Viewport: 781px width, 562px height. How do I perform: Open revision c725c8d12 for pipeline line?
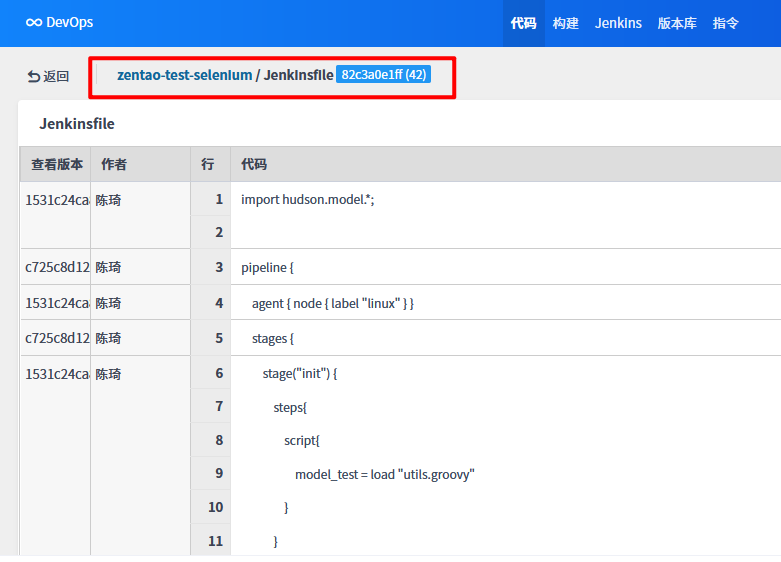click(x=57, y=268)
